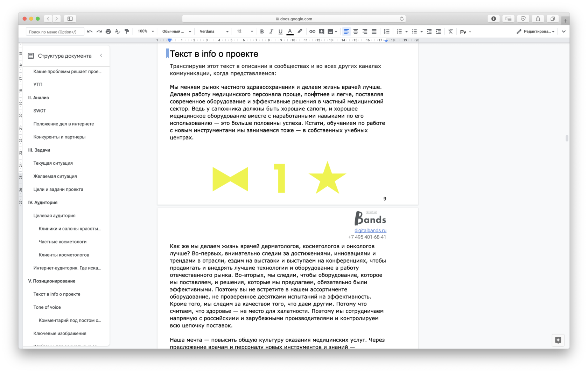The height and width of the screenshot is (373, 588).
Task: Add a comment icon
Action: click(321, 31)
